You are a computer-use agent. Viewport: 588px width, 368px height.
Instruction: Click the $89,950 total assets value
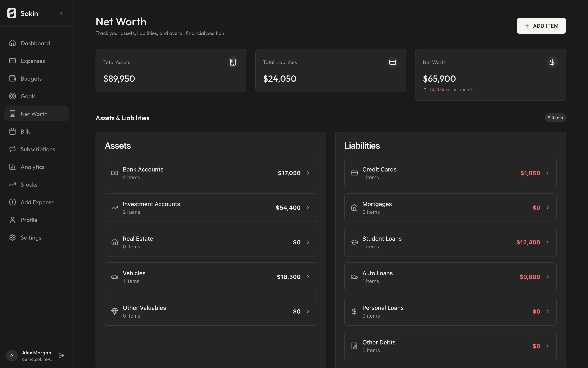pos(119,79)
